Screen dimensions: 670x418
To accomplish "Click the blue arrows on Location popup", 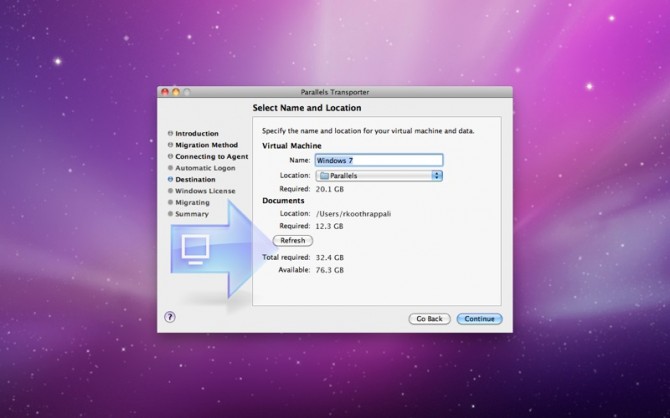I will [437, 175].
